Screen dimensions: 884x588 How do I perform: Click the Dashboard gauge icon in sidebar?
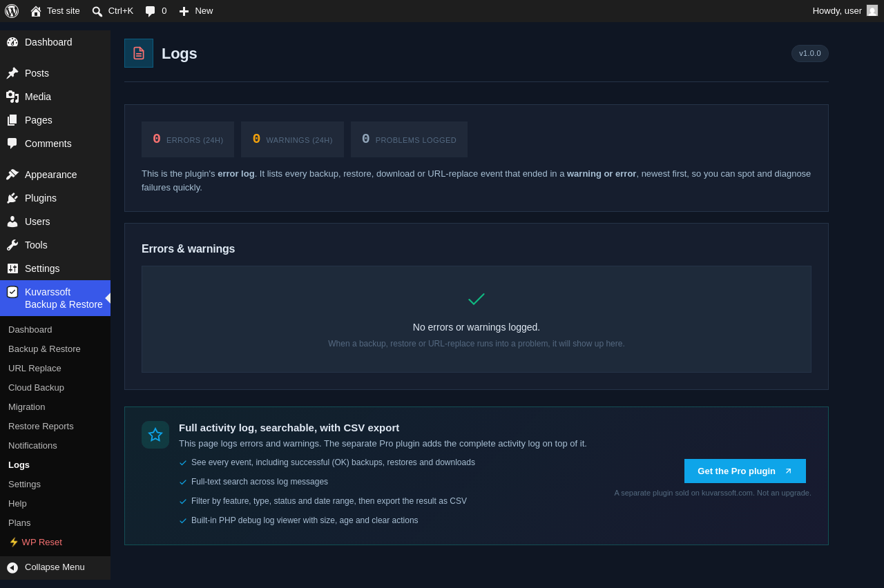pos(12,42)
